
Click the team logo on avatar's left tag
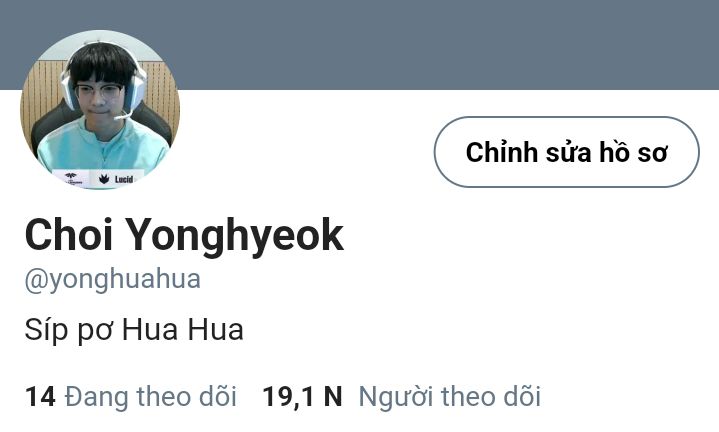[x=72, y=177]
